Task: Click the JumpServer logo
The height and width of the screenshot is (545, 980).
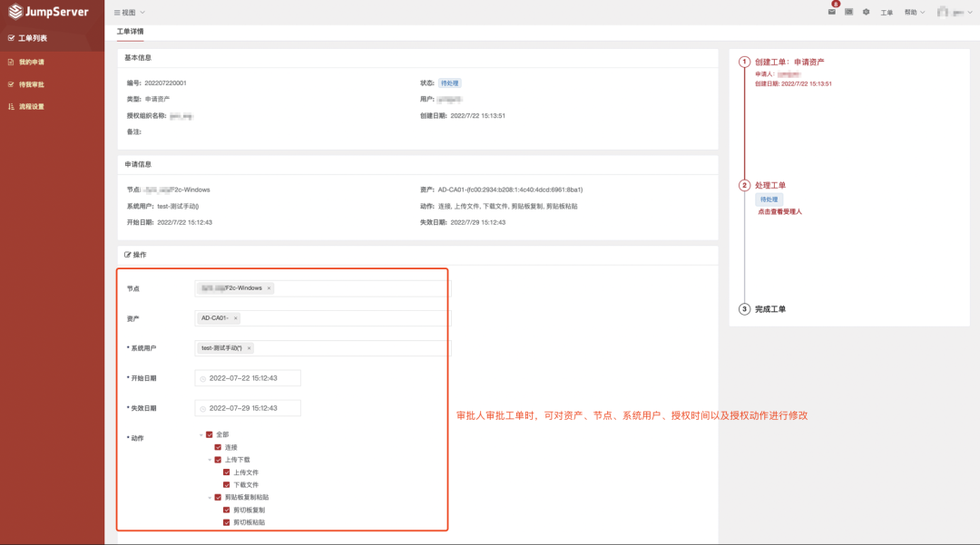Action: (49, 12)
